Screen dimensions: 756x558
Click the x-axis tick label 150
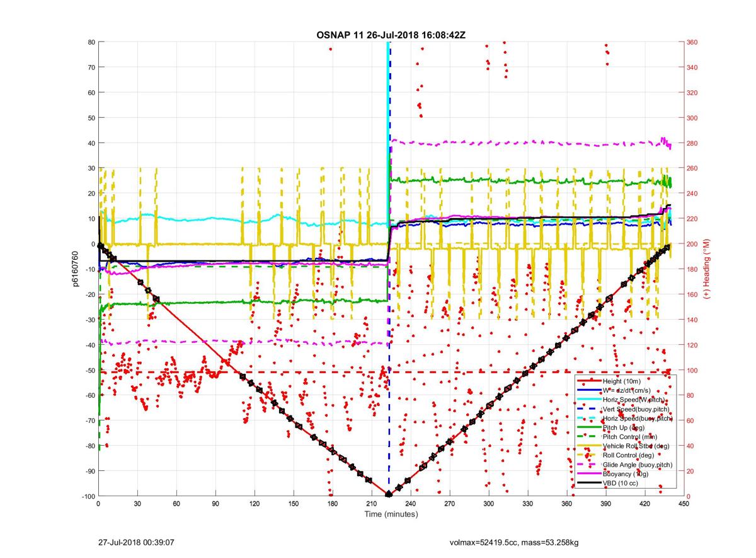294,504
